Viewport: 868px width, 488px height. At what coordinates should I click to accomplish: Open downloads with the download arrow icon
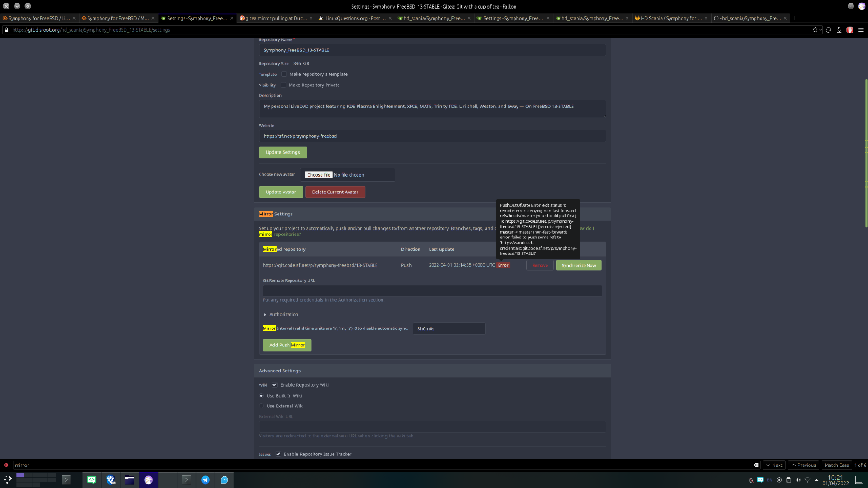pos(839,30)
